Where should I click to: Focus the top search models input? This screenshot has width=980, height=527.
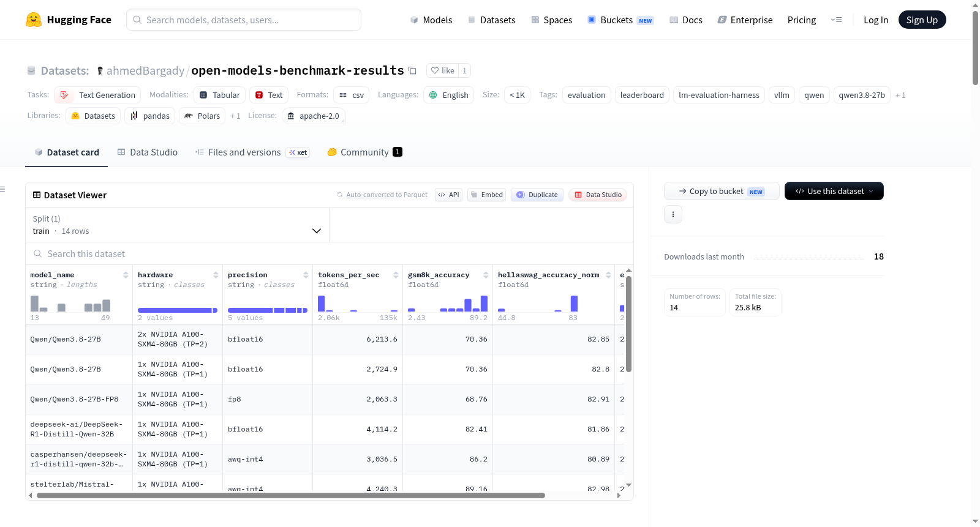tap(244, 20)
